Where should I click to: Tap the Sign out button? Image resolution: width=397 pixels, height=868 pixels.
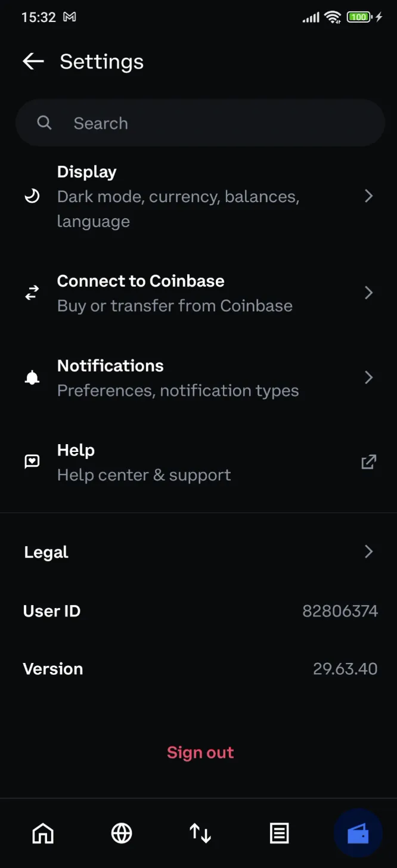point(200,752)
